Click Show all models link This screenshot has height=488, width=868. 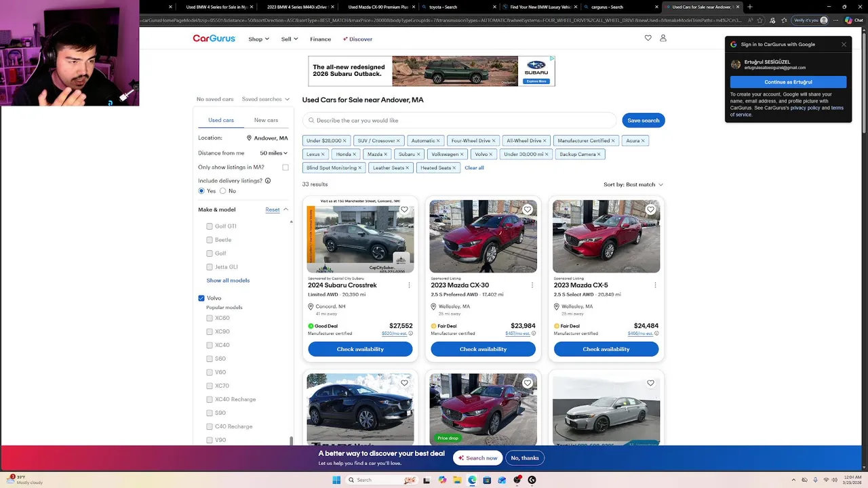(x=228, y=281)
